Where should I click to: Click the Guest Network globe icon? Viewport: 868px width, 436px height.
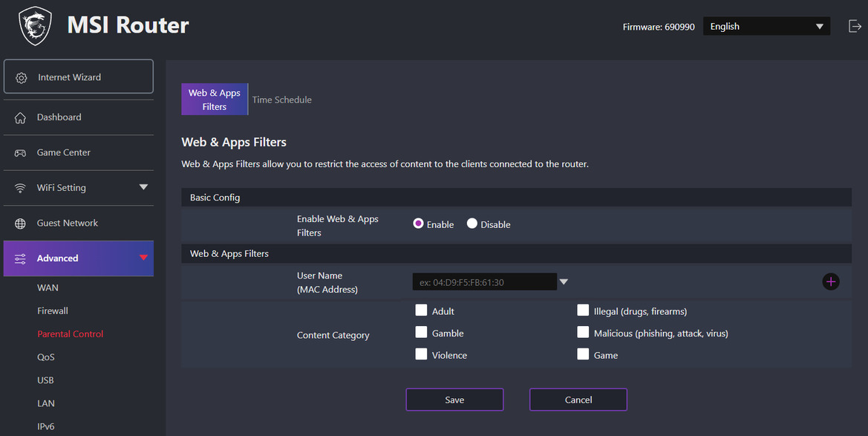pyautogui.click(x=21, y=224)
